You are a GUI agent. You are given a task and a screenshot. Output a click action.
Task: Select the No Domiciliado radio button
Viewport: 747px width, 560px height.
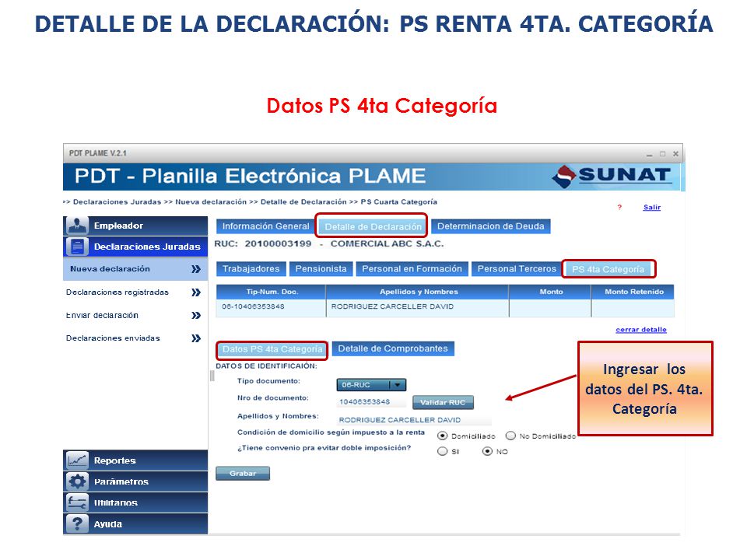pyautogui.click(x=510, y=436)
